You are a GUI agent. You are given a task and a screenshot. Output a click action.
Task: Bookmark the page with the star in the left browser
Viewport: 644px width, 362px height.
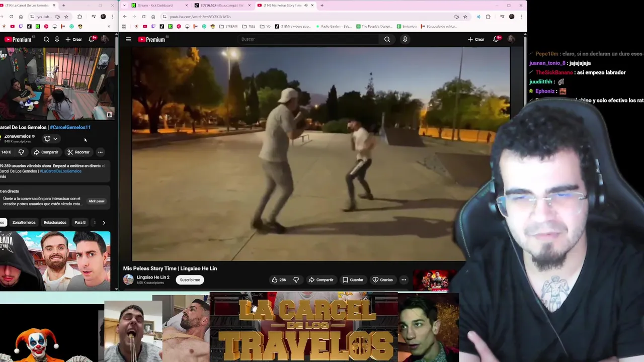pos(66,17)
